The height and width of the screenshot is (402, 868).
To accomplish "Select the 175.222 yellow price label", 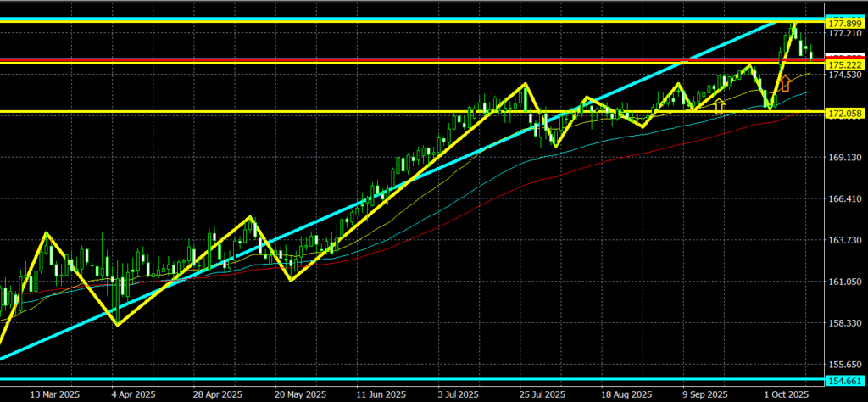I will click(x=844, y=64).
